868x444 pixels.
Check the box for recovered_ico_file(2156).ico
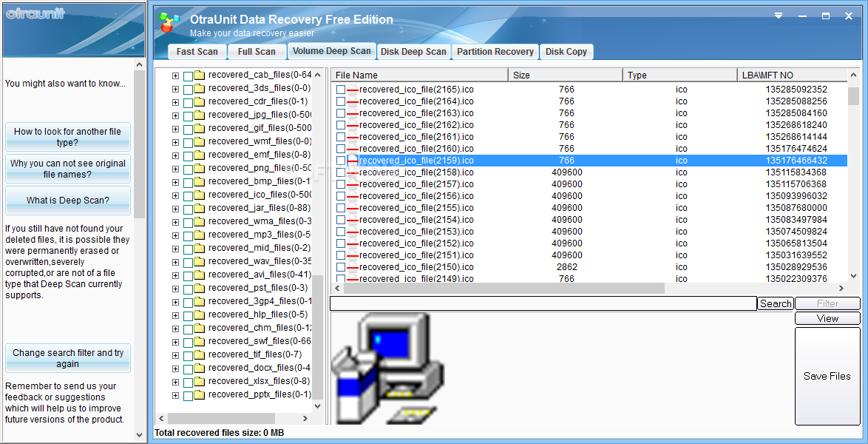[340, 196]
